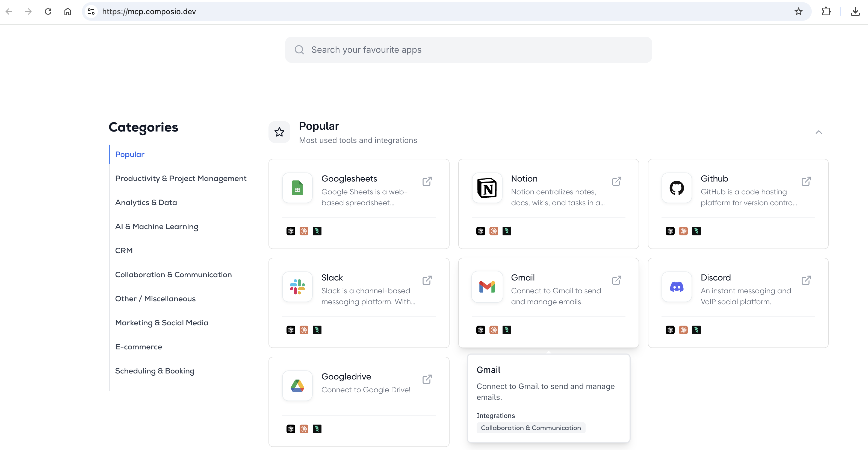Image resolution: width=868 pixels, height=450 pixels.
Task: Bookmark this page with the star icon
Action: pos(799,11)
